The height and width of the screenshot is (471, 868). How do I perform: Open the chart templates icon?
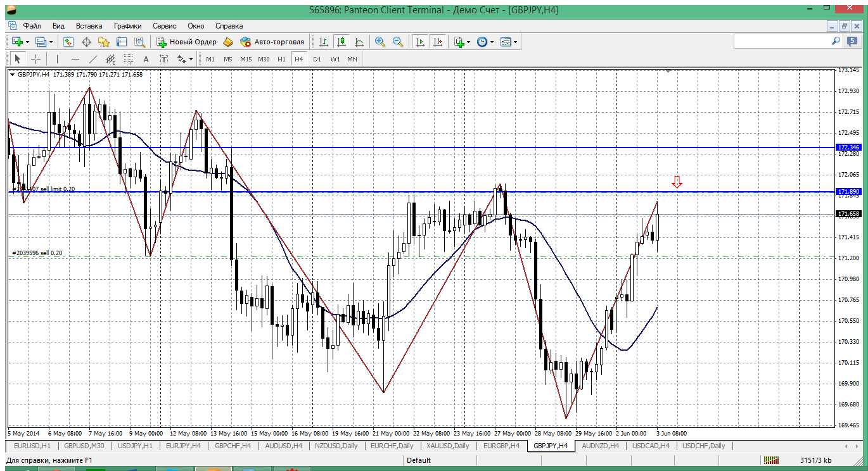506,42
